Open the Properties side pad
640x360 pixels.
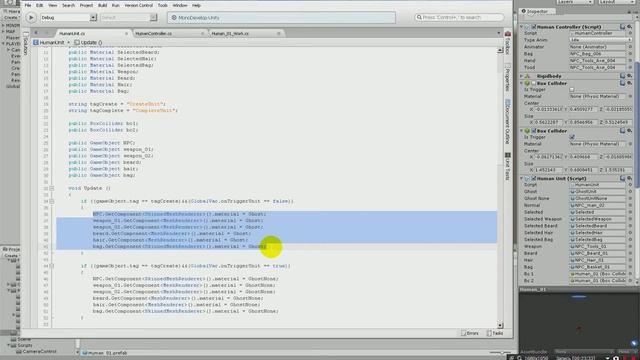(x=507, y=77)
